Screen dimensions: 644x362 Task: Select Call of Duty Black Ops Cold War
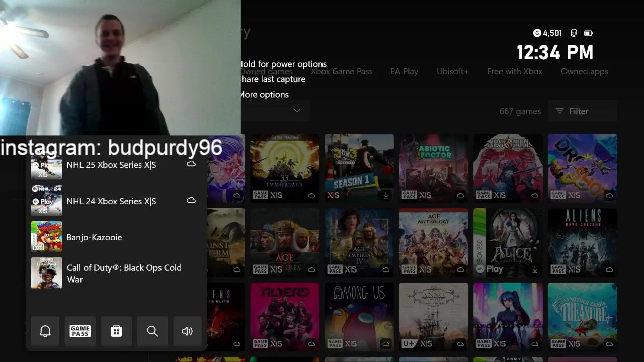[116, 273]
